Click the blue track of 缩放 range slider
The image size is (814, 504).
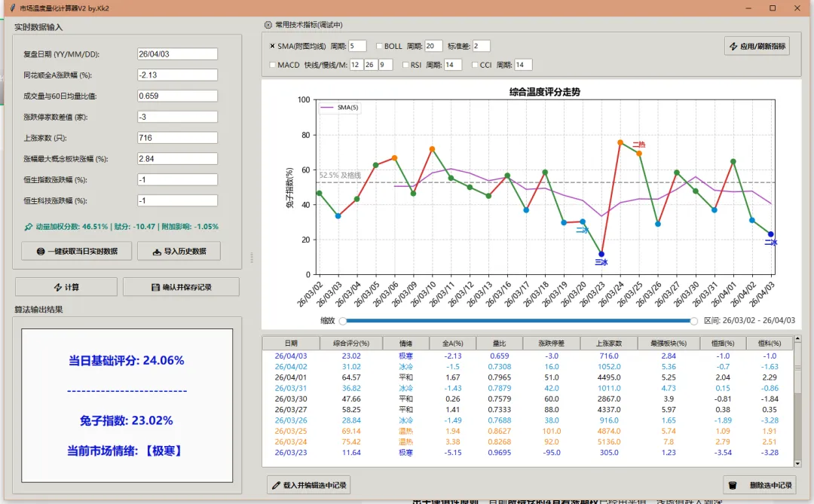coord(518,321)
